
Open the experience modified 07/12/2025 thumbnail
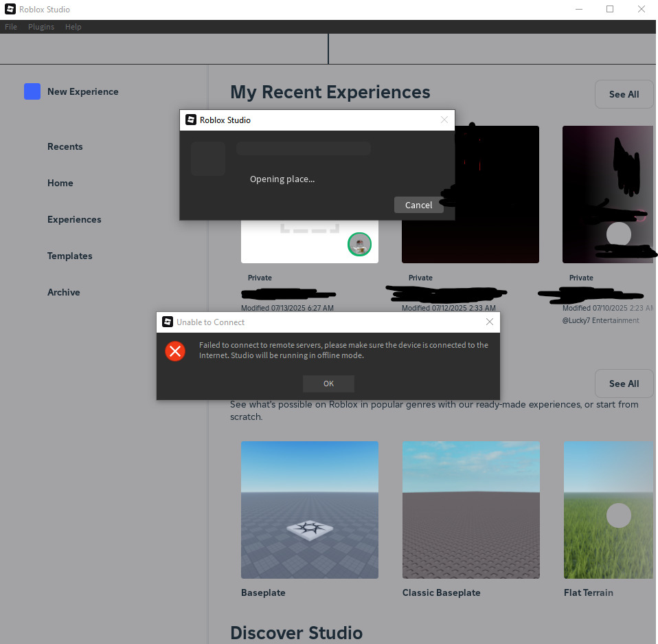tap(470, 195)
